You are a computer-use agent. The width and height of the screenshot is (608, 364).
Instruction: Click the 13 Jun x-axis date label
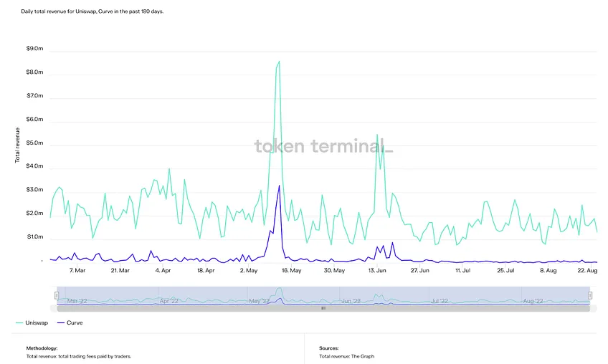click(x=377, y=271)
